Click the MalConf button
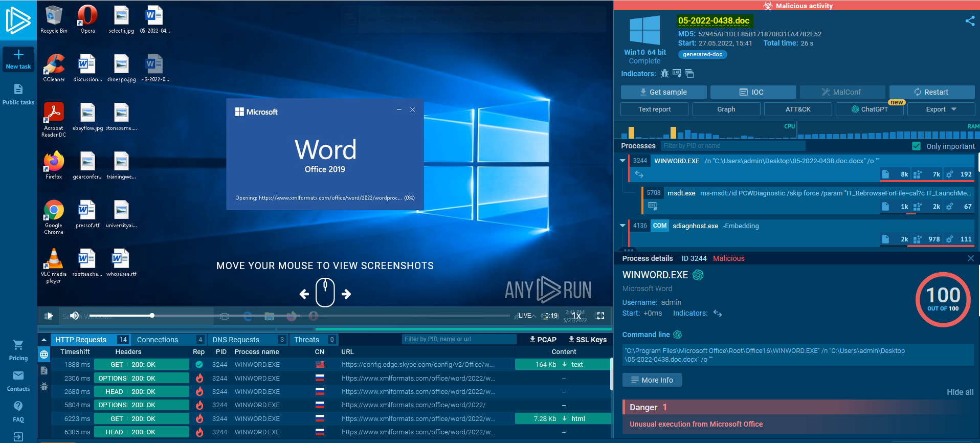 [x=842, y=92]
